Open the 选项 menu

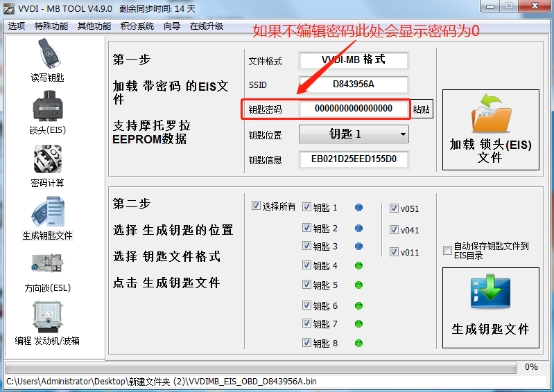tap(17, 26)
